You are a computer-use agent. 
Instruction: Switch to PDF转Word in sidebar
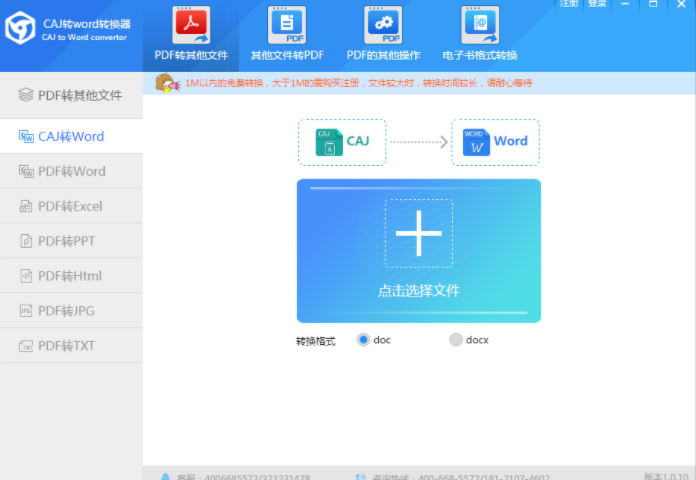[71, 171]
